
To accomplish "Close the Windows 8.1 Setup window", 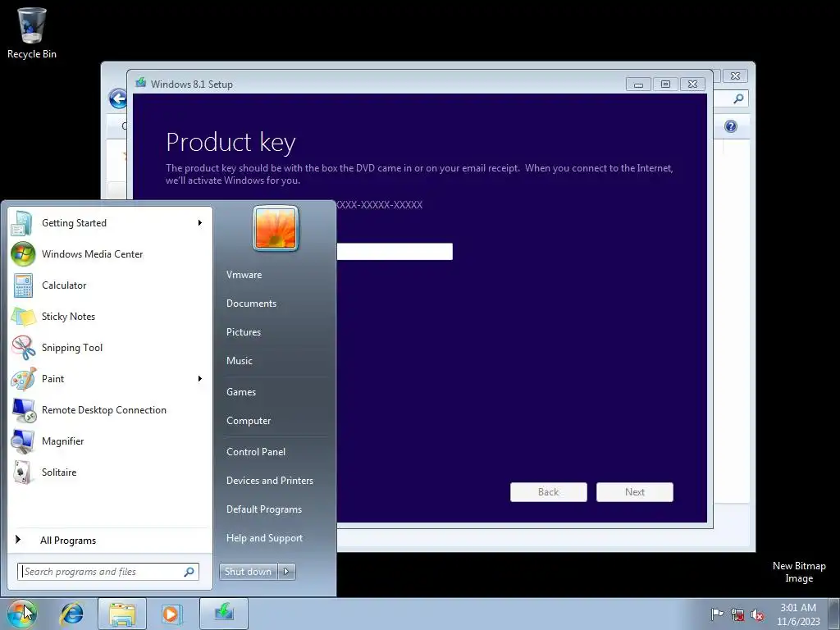I will tap(692, 84).
